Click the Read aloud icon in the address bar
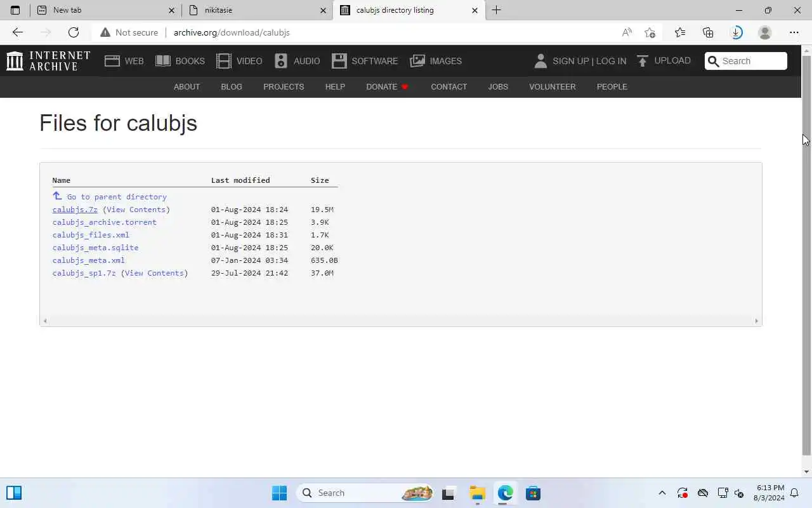The image size is (812, 508). click(627, 32)
